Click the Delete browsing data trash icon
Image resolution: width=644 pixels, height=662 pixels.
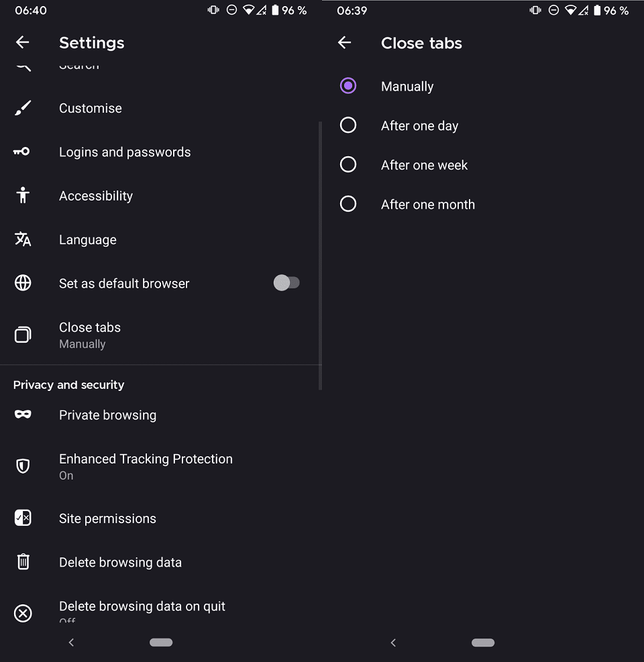(x=23, y=562)
